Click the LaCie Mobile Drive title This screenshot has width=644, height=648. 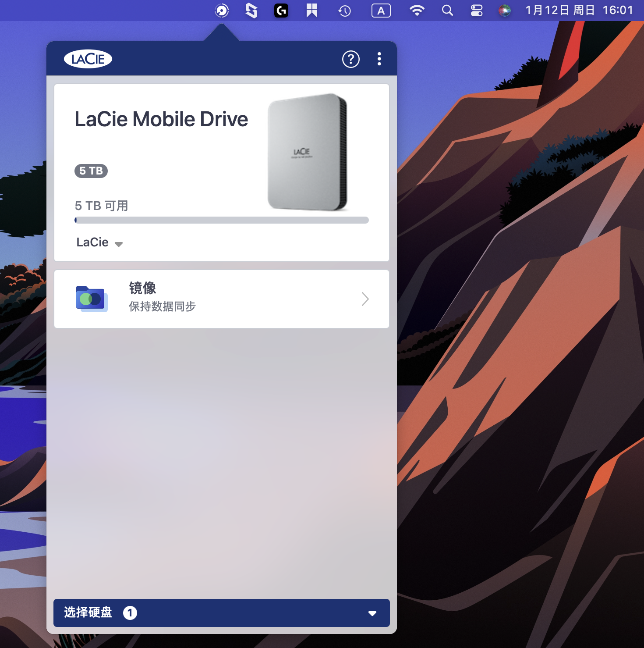161,119
